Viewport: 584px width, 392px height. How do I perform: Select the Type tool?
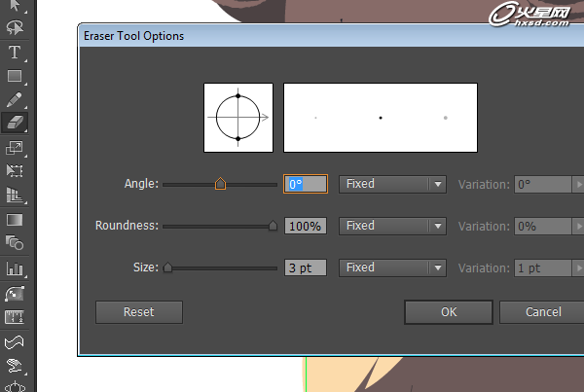[15, 53]
